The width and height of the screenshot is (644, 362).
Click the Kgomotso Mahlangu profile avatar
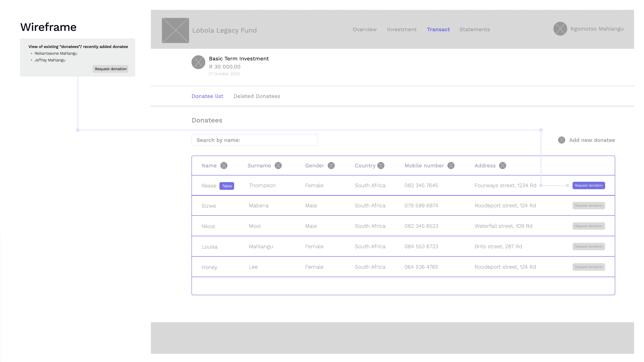click(560, 29)
